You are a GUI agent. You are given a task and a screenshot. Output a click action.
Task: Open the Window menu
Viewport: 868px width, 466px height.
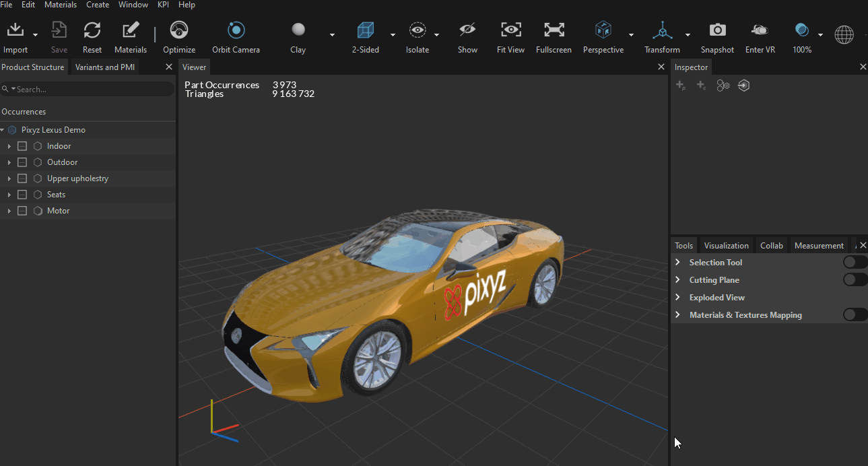pos(133,5)
